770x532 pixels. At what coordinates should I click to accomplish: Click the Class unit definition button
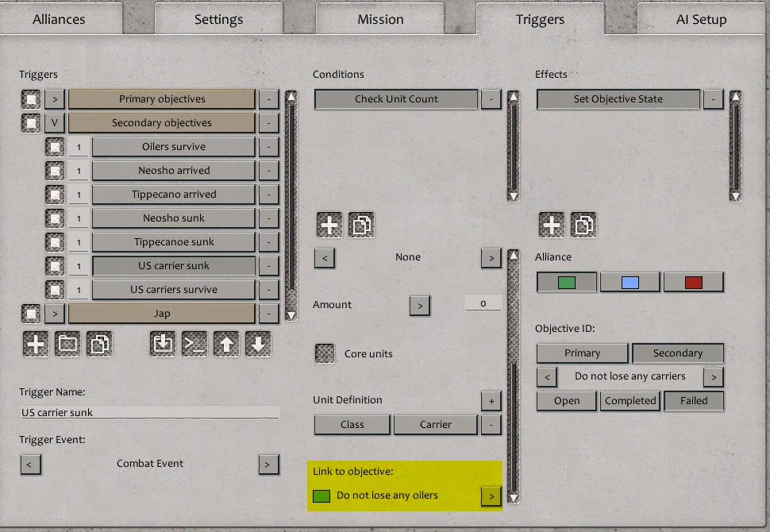tap(352, 425)
